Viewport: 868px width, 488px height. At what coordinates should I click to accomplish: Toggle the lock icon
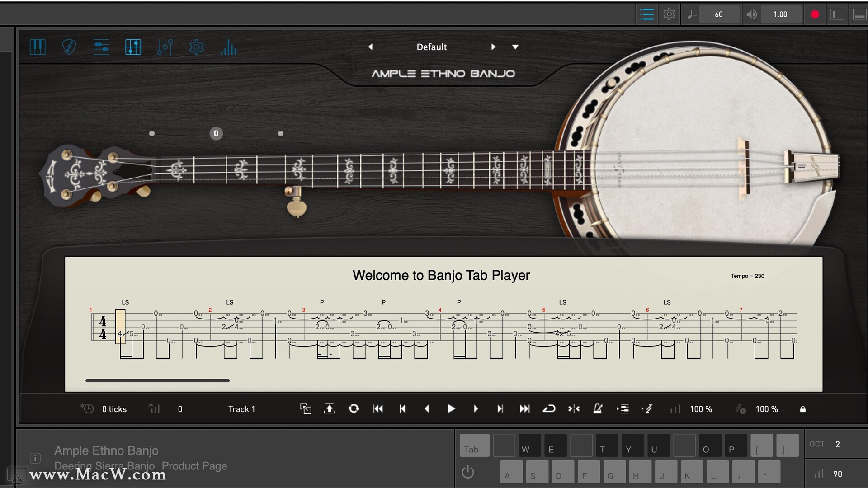coord(803,409)
